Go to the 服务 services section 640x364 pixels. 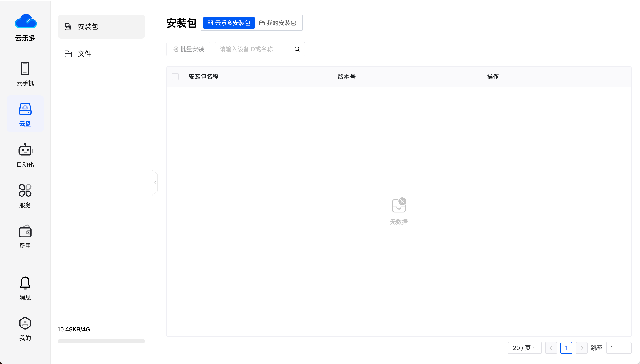(25, 196)
